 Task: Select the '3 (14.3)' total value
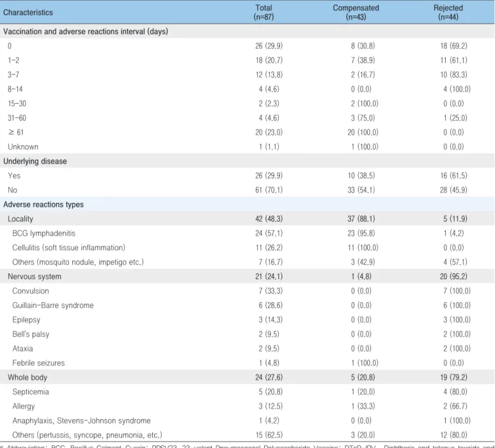click(271, 320)
